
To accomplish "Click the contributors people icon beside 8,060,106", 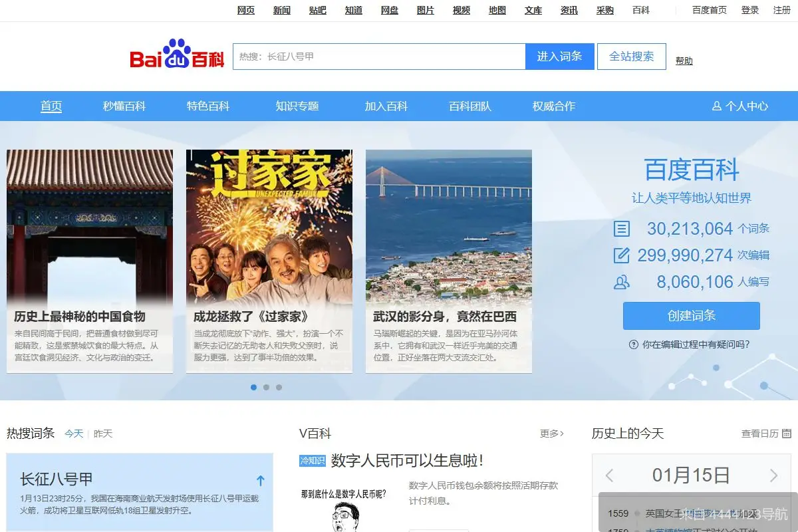I will pos(621,281).
